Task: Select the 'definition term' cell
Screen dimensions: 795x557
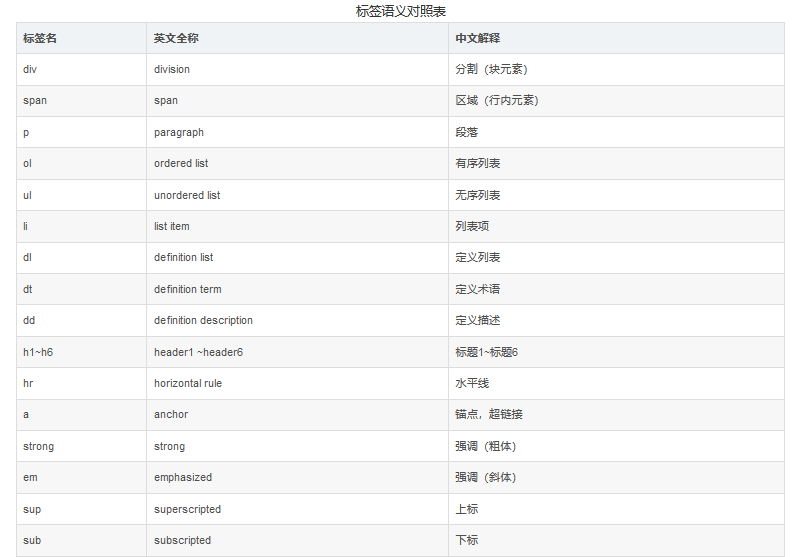Action: click(298, 289)
